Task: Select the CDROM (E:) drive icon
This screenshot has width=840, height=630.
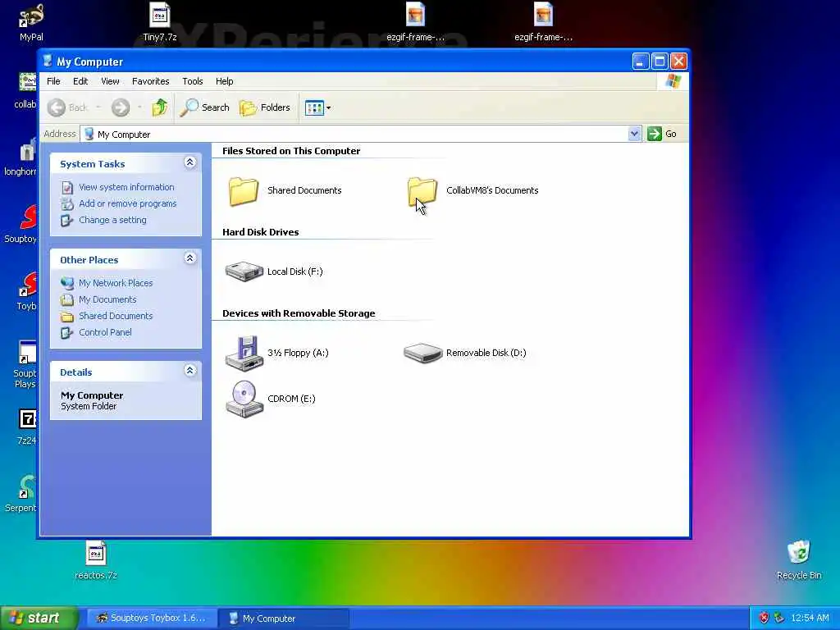Action: click(244, 399)
